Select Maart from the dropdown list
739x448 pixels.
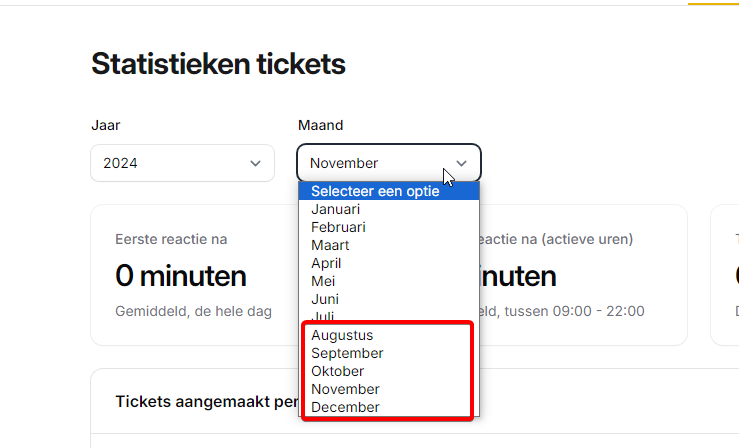coord(330,245)
